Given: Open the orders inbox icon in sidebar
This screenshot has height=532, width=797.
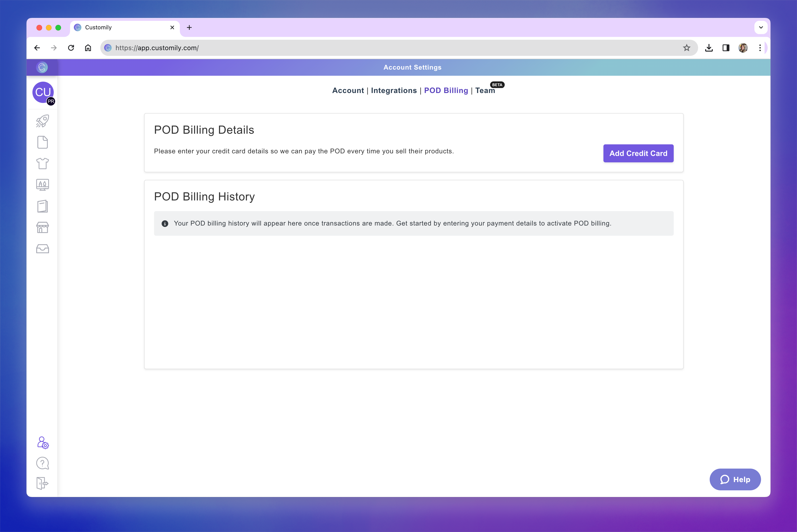Looking at the screenshot, I should (x=42, y=249).
